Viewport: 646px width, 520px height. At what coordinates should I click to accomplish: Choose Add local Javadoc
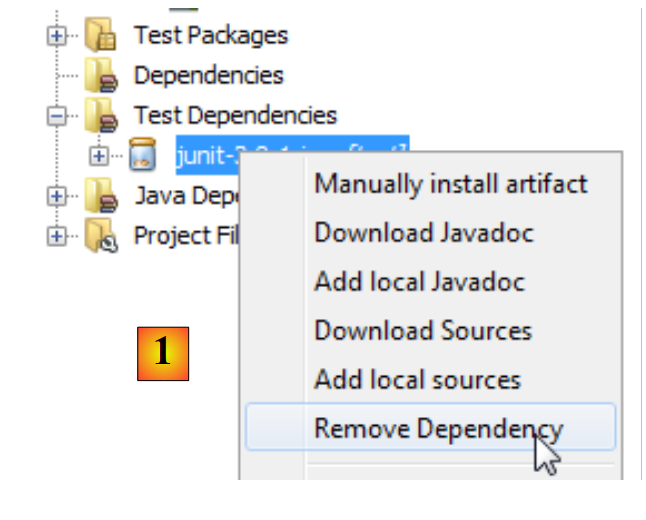point(419,282)
